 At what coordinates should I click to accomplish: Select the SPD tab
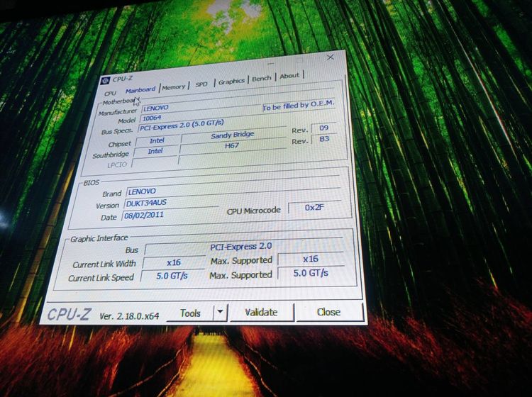pyautogui.click(x=201, y=84)
